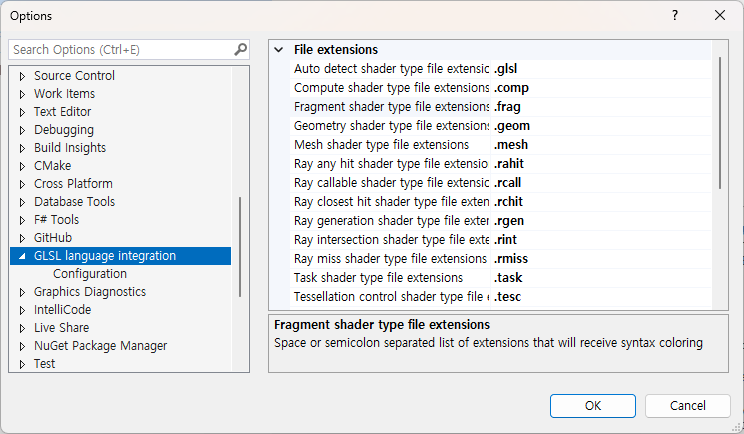Open the help question mark button
This screenshot has width=744, height=434.
pyautogui.click(x=675, y=15)
